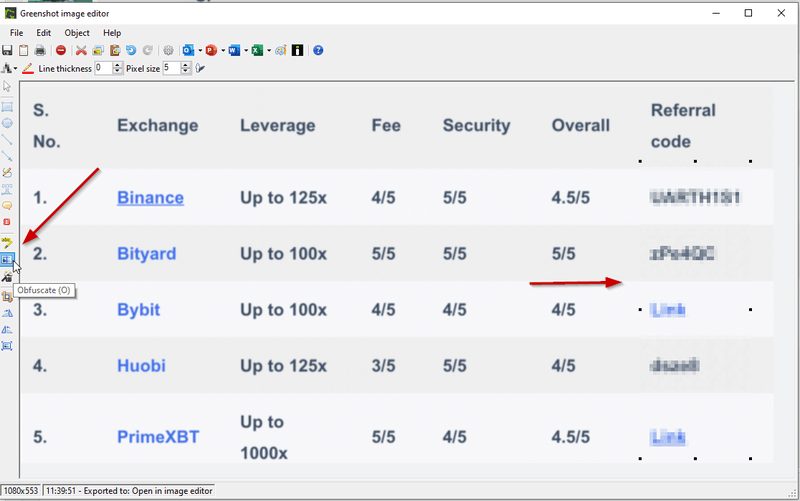The height and width of the screenshot is (501, 800).
Task: Click the Resize image tool icon
Action: (x=7, y=346)
